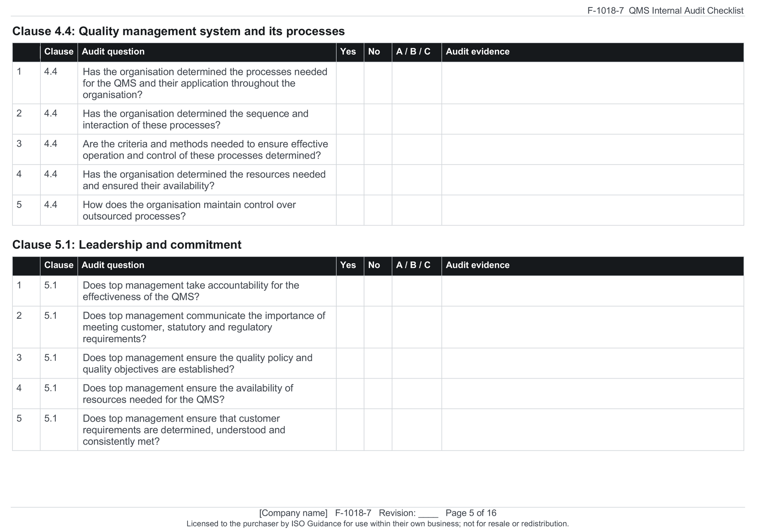Image resolution: width=770 pixels, height=532 pixels.
Task: Click the Page 5 of 16 footer text
Action: (471, 513)
